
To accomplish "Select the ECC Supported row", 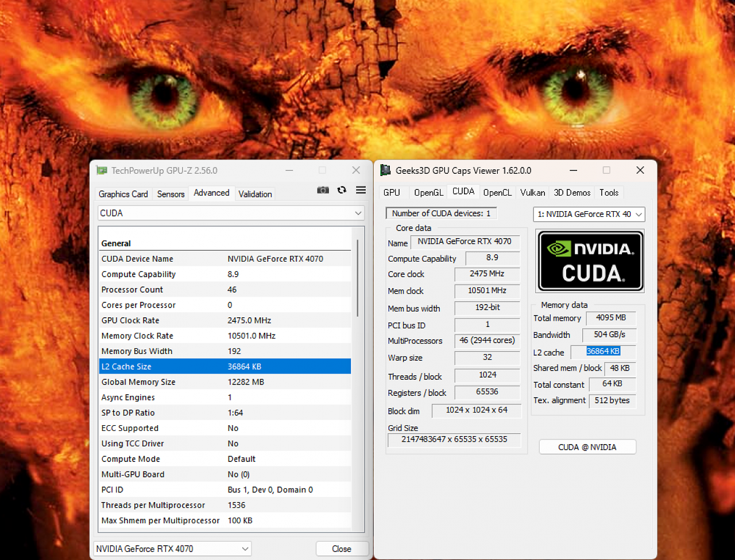I will (225, 428).
